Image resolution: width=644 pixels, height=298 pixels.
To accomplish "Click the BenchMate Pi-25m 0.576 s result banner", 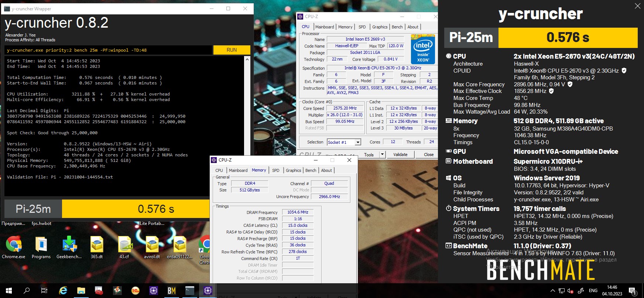I will click(x=541, y=38).
